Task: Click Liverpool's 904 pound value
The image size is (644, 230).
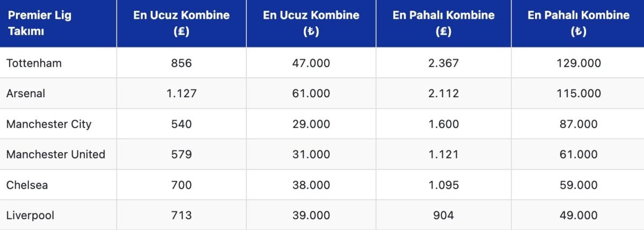Action: coord(443,215)
